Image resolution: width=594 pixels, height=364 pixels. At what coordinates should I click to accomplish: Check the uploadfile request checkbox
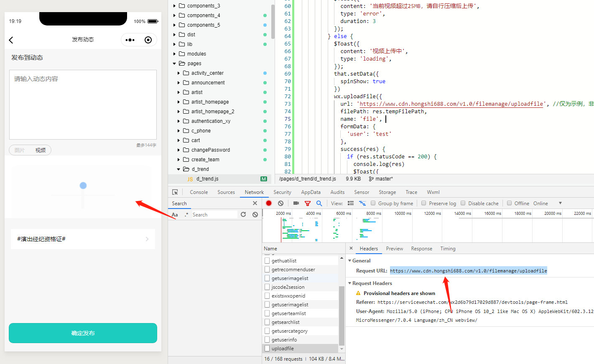point(267,348)
